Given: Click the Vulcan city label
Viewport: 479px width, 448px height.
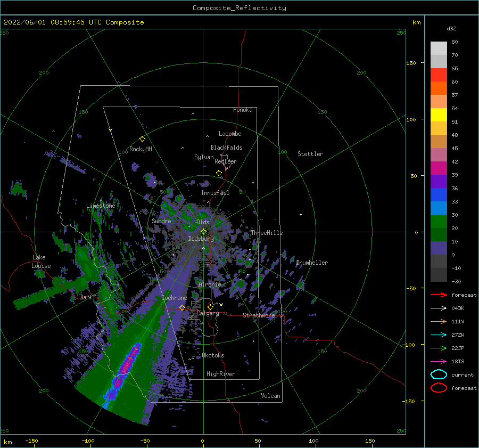Looking at the screenshot, I should (271, 396).
